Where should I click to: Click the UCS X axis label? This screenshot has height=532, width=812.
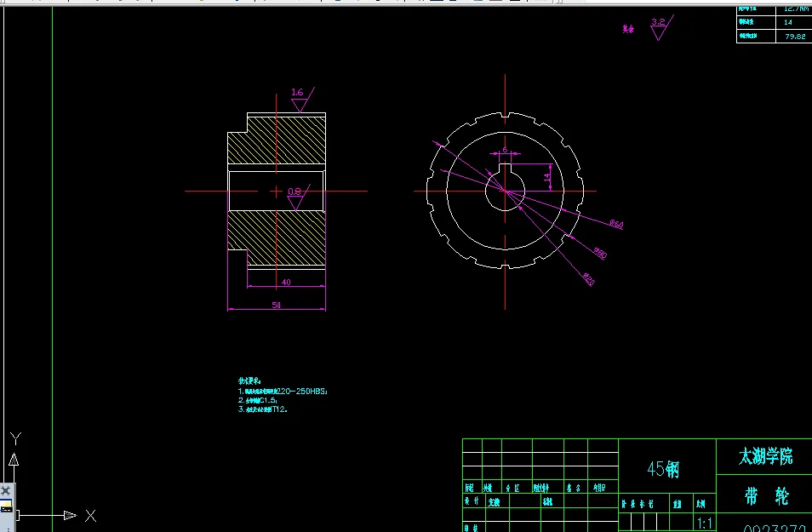coord(90,516)
